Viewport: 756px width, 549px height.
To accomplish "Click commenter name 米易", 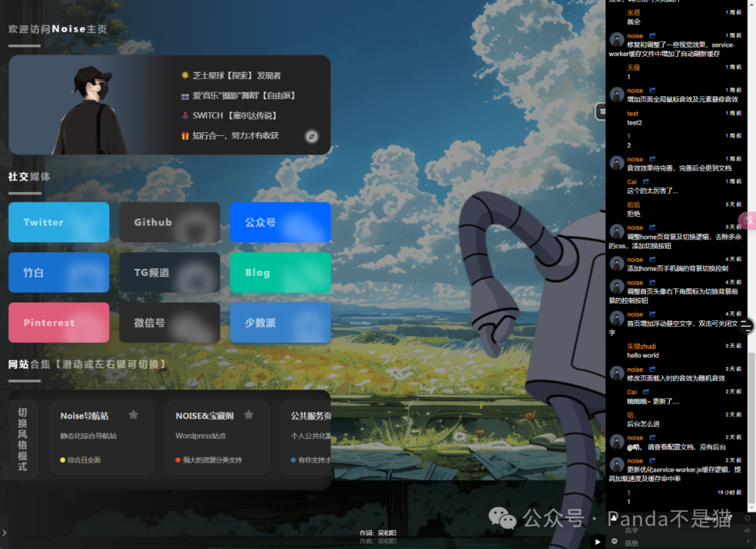I will (633, 13).
